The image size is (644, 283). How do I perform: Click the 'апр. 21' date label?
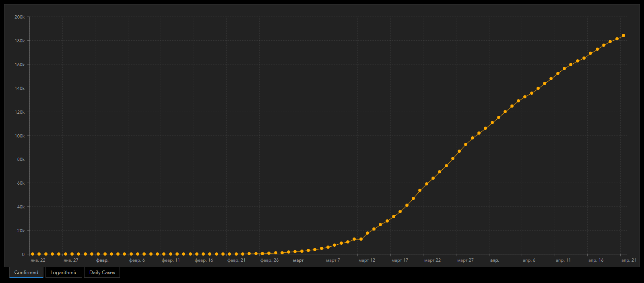628,260
